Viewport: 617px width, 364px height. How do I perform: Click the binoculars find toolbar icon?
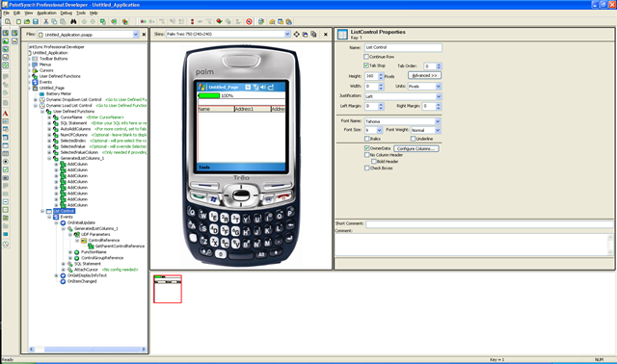point(73,21)
